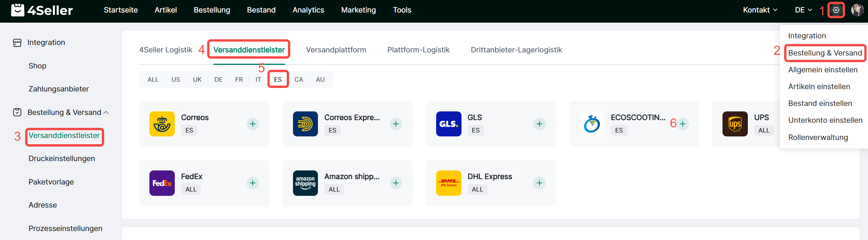Filter carriers by DE country
Image resolution: width=868 pixels, height=240 pixels.
coord(218,79)
